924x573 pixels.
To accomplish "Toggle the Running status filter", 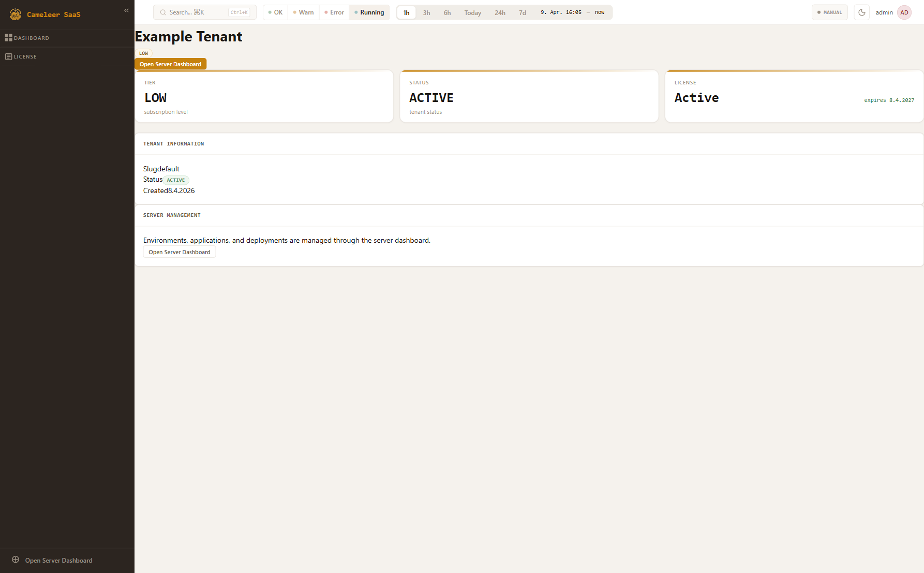I will pos(369,12).
